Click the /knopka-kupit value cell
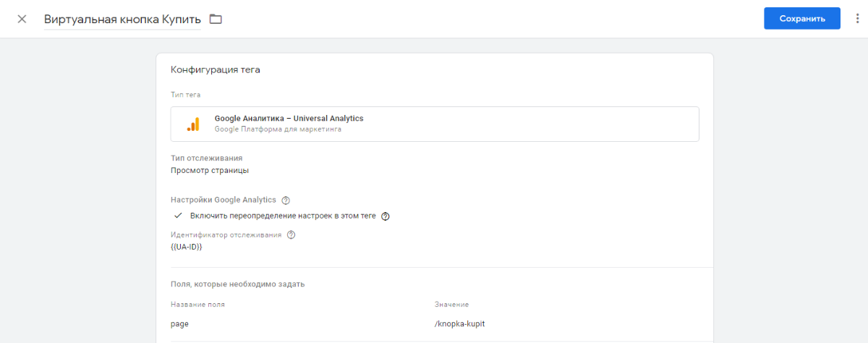This screenshot has height=343, width=868. 459,323
